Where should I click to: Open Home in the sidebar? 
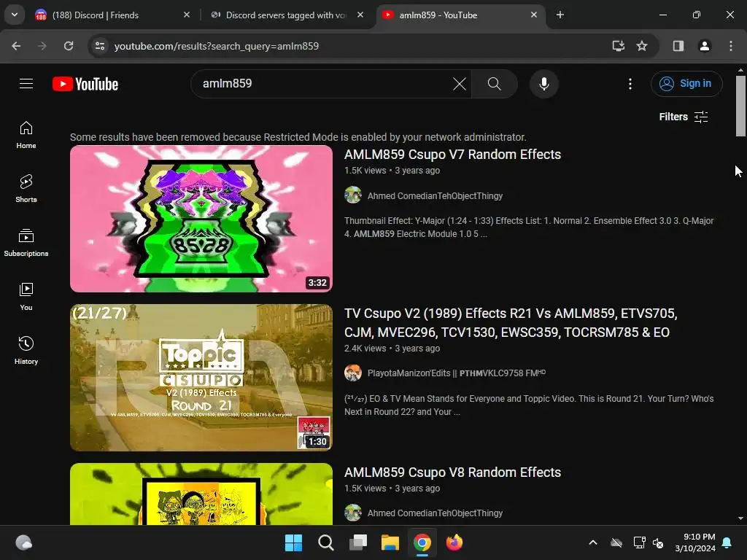26,135
